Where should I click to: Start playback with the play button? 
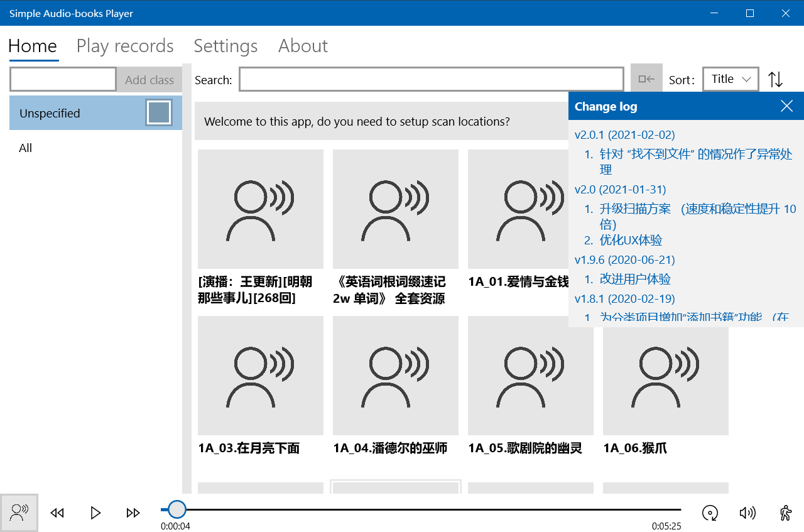pyautogui.click(x=95, y=513)
